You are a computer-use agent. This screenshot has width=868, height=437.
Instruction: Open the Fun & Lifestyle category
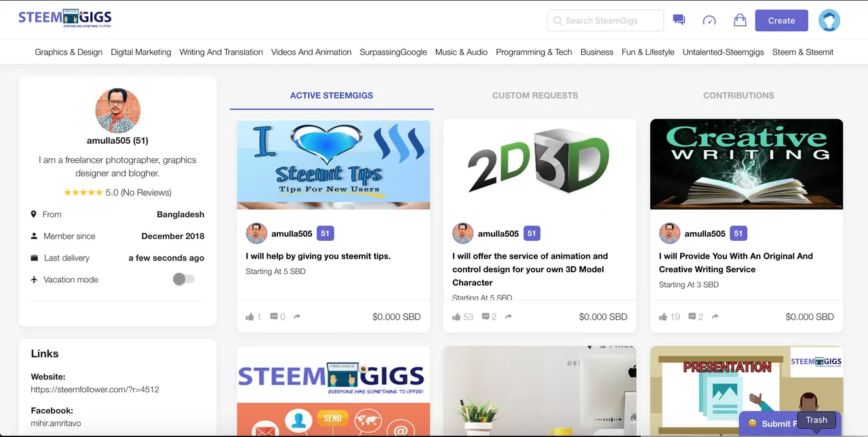648,52
